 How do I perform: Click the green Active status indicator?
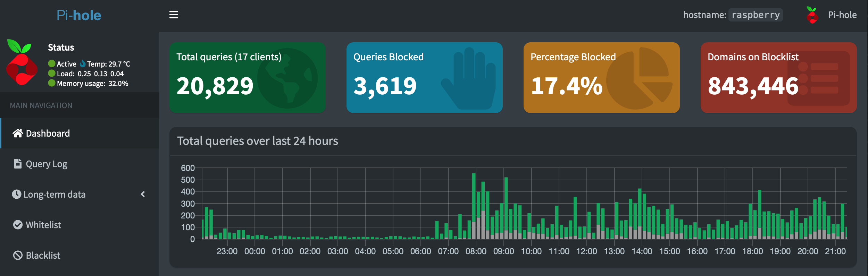click(52, 63)
